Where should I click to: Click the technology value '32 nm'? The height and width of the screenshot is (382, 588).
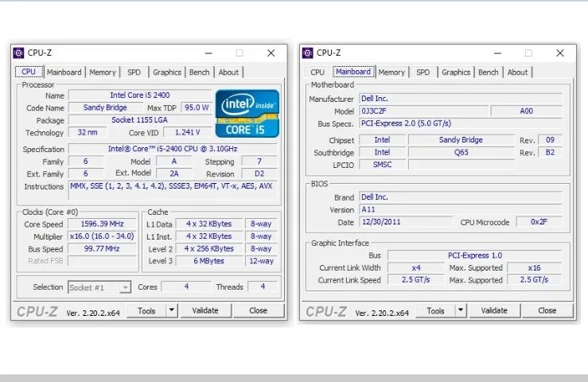(88, 132)
